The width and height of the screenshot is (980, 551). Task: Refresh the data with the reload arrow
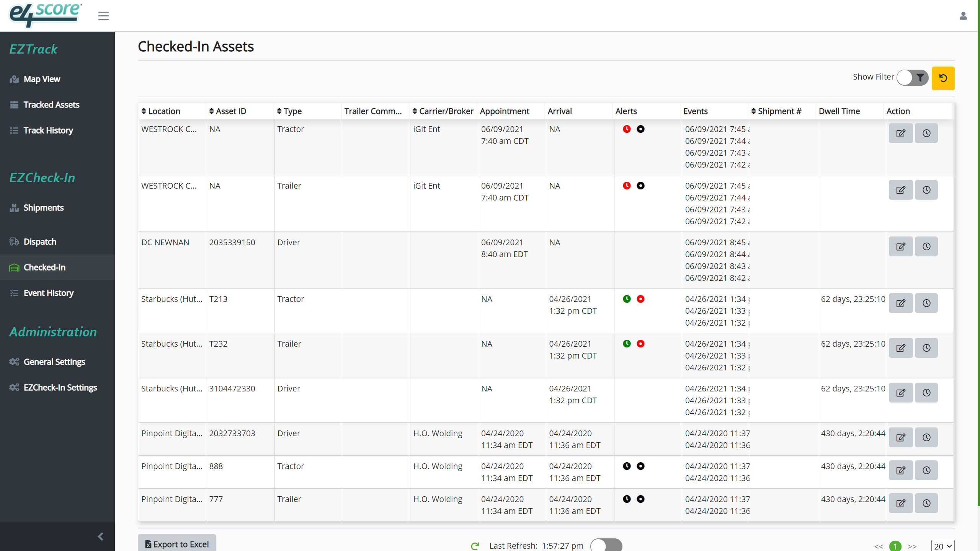(475, 546)
